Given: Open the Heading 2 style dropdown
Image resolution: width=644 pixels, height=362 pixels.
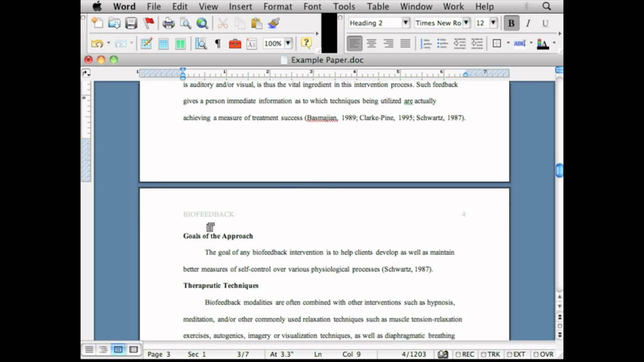Looking at the screenshot, I should (x=406, y=23).
